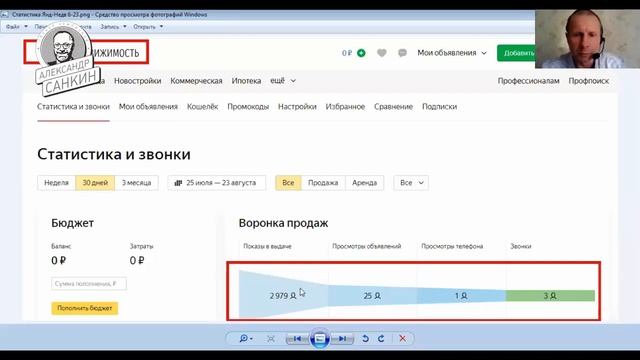Expand the Мои объявления dropdown in the header
The width and height of the screenshot is (640, 360).
(452, 53)
